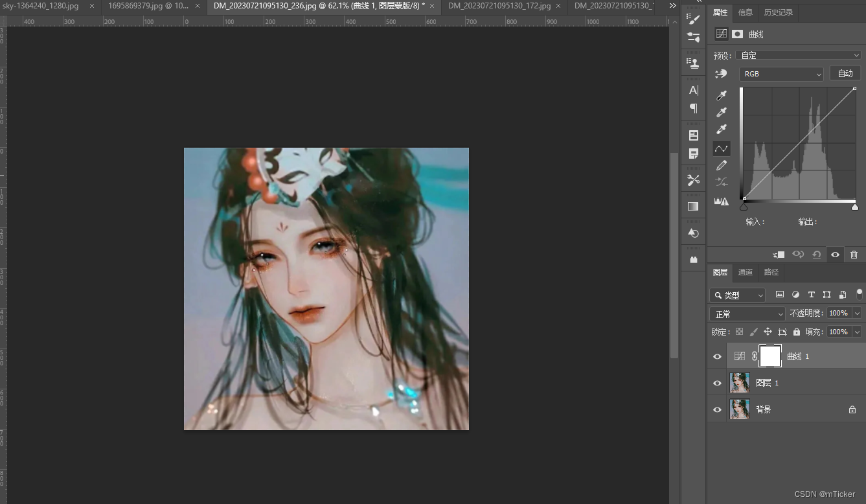Select the edit points curve tool
The width and height of the screenshot is (866, 504).
click(721, 148)
